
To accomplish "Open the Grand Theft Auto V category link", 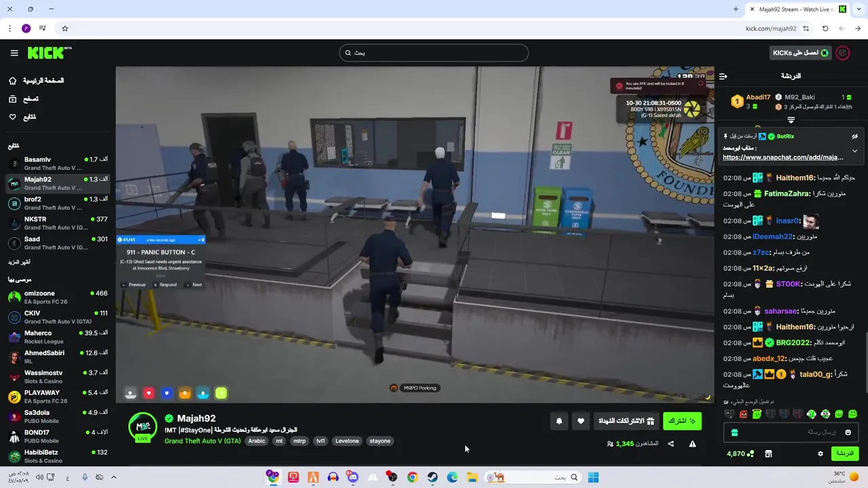I will point(203,441).
